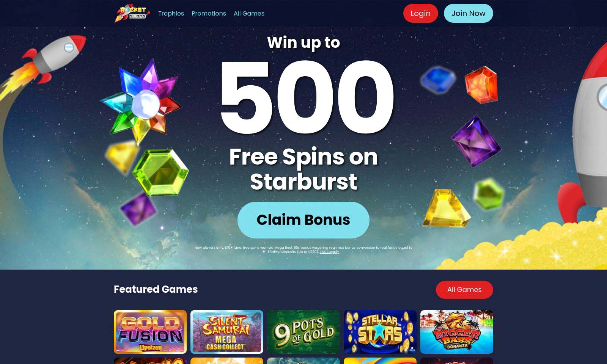Go to All Games in navigation
Viewport: 607px width, 364px height.
click(249, 13)
